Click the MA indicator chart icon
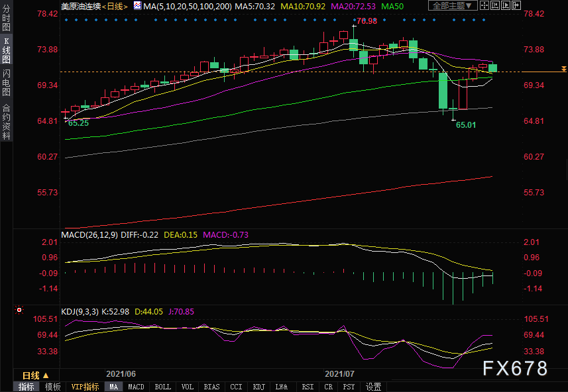Viewport: 568px width, 392px height. [x=137, y=5]
